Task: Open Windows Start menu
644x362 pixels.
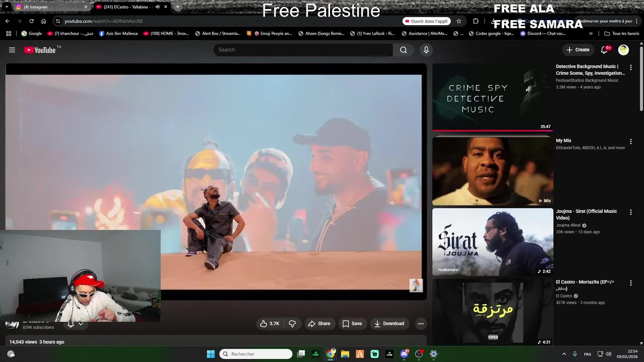Action: coord(211,354)
